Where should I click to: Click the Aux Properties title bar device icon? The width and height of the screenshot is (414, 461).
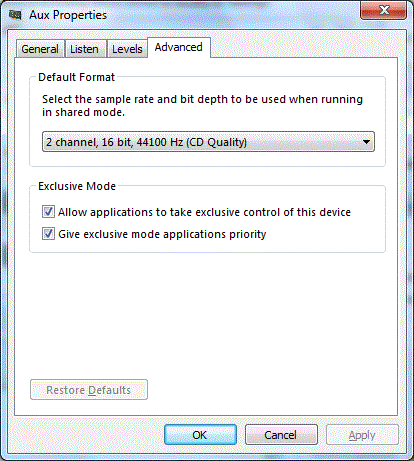tap(15, 15)
